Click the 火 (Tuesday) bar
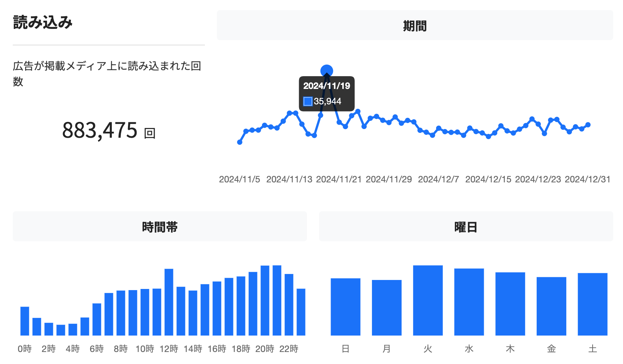Viewport: 623px width, 364px height. click(x=428, y=300)
